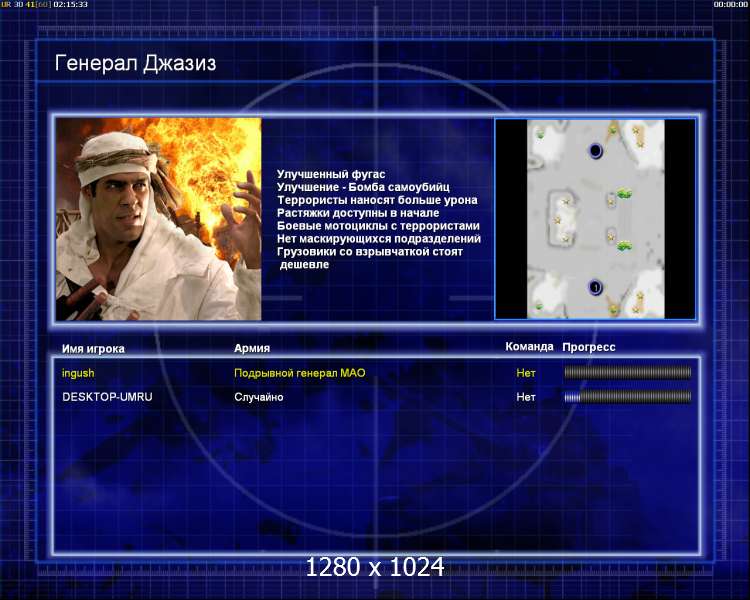The height and width of the screenshot is (600, 750).
Task: Click the line Террористы наносят больше урона
Action: 377,200
